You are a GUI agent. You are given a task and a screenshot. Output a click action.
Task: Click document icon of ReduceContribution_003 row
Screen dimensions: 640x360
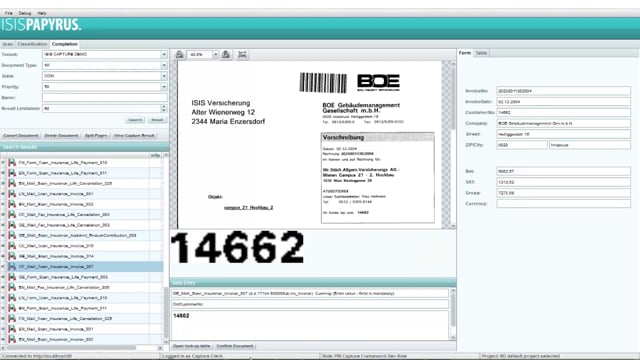(x=12, y=235)
